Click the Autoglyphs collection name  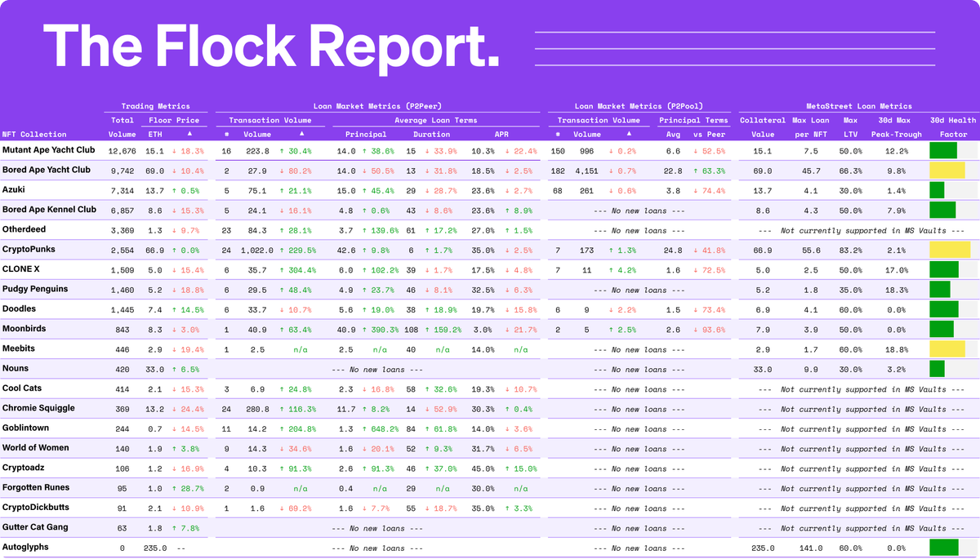26,547
